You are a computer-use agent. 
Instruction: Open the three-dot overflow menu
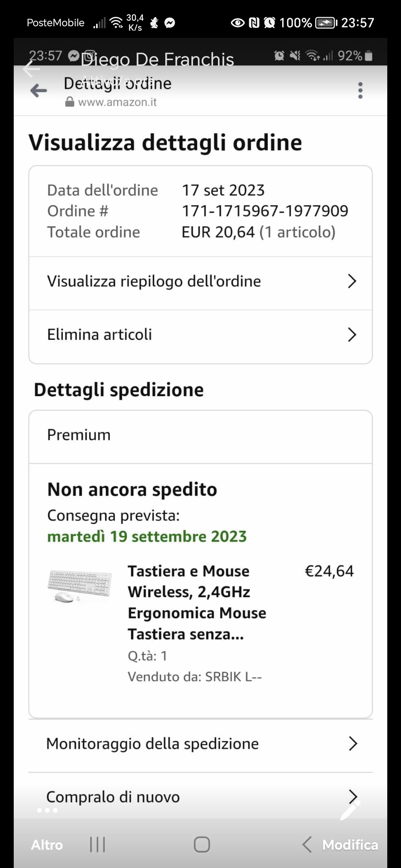360,91
